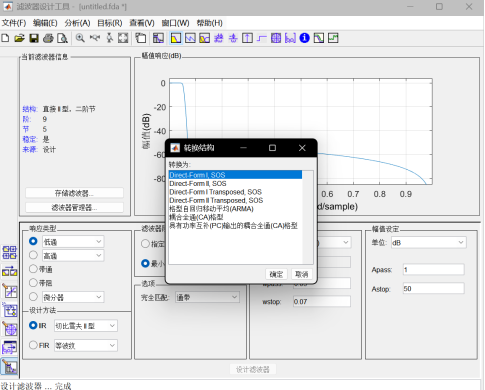485x390 pixels.
Task: Click the Magnitude Response toolbar icon
Action: click(x=176, y=38)
